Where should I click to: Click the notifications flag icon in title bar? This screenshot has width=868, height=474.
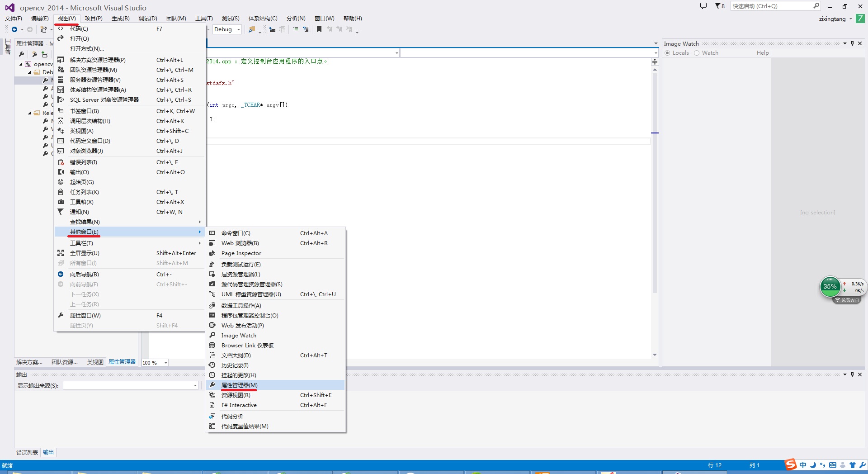click(x=718, y=6)
